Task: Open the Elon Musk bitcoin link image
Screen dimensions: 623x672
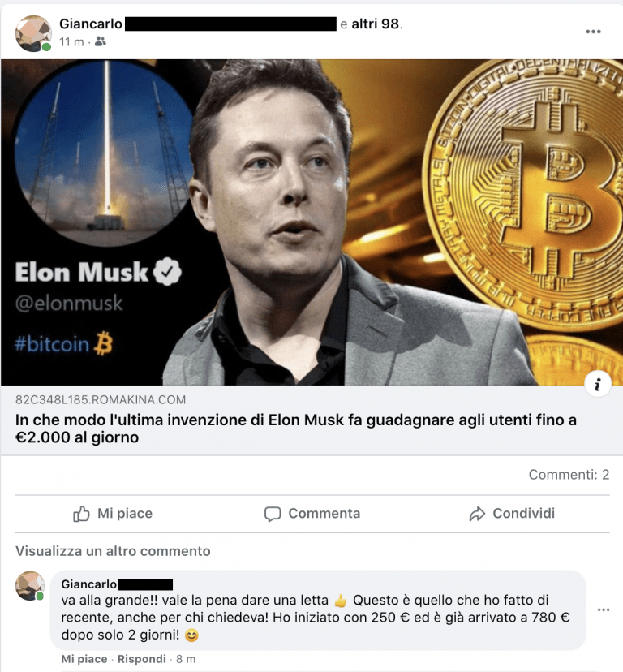Action: (311, 222)
